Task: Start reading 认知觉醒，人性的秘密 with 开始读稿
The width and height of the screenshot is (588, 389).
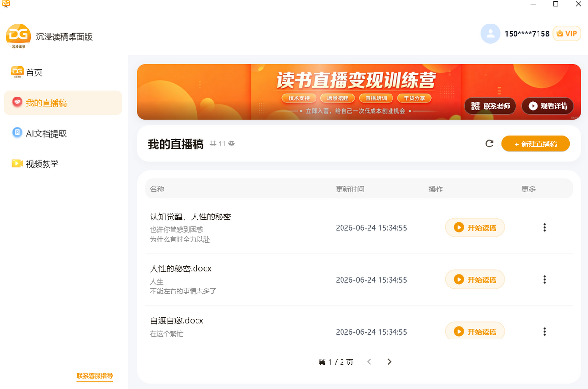Action: pyautogui.click(x=475, y=227)
